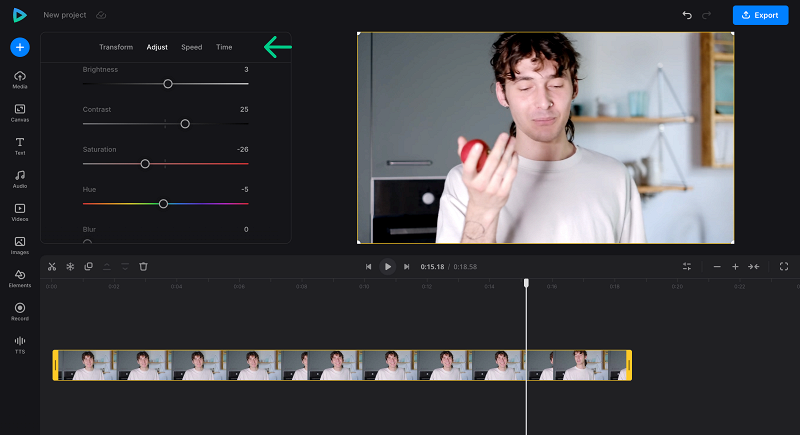Click the Blur value 0
The width and height of the screenshot is (800, 435).
246,229
